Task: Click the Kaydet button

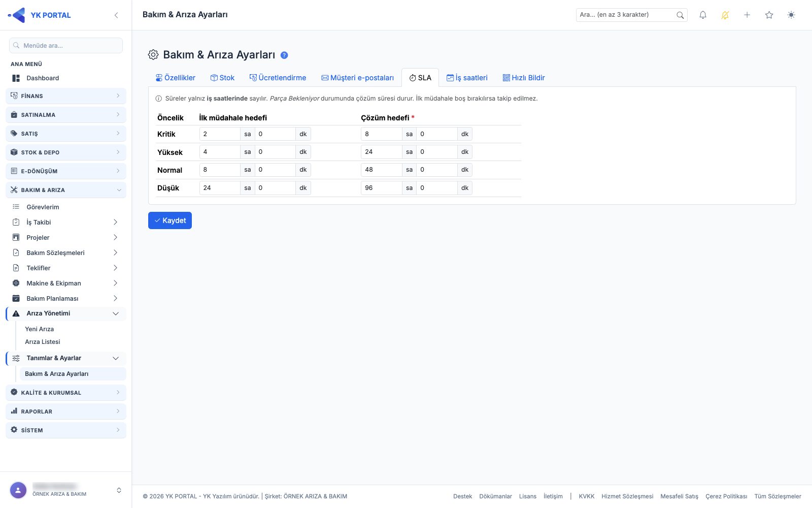Action: point(170,220)
